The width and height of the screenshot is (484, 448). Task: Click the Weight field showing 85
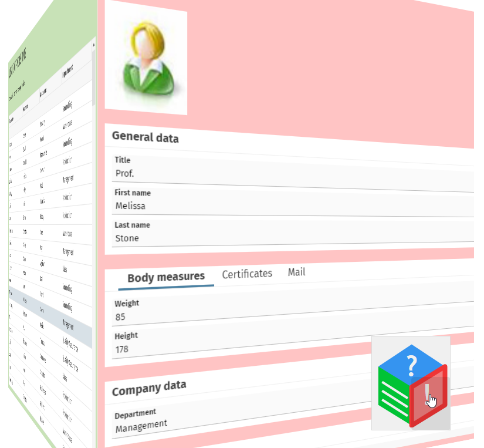[235, 316]
